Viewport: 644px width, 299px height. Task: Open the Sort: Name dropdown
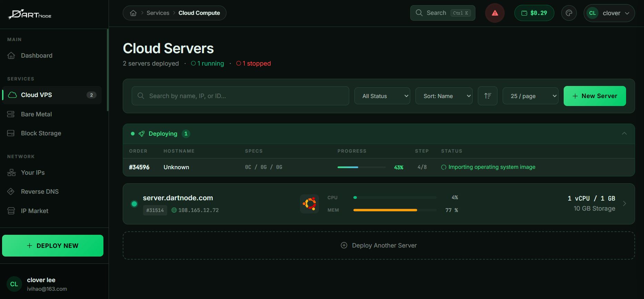coord(444,96)
